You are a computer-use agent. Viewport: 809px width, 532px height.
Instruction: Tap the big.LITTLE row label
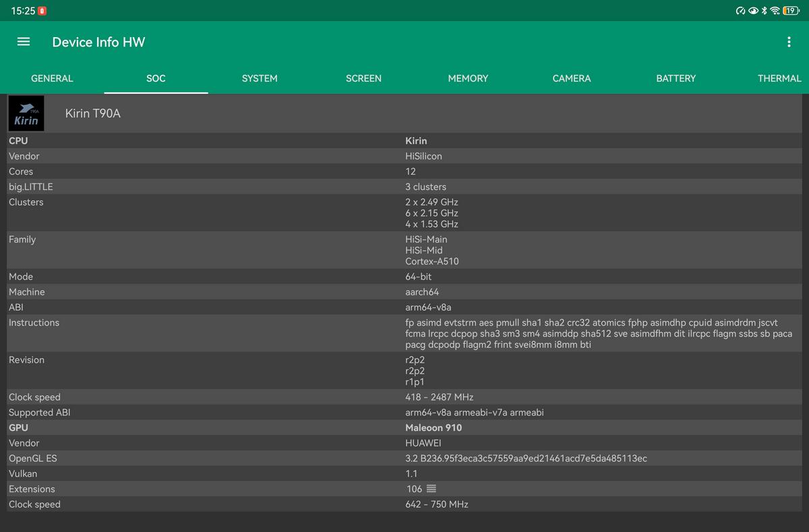(x=30, y=187)
